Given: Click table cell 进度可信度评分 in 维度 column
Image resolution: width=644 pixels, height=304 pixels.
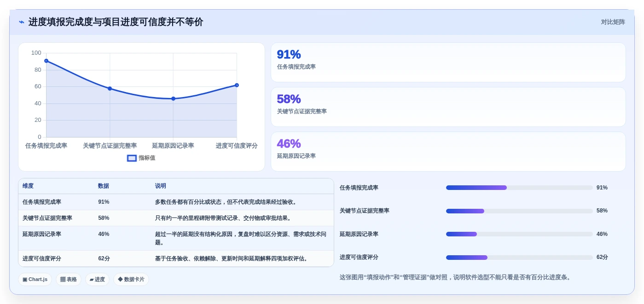Looking at the screenshot, I should [42, 258].
